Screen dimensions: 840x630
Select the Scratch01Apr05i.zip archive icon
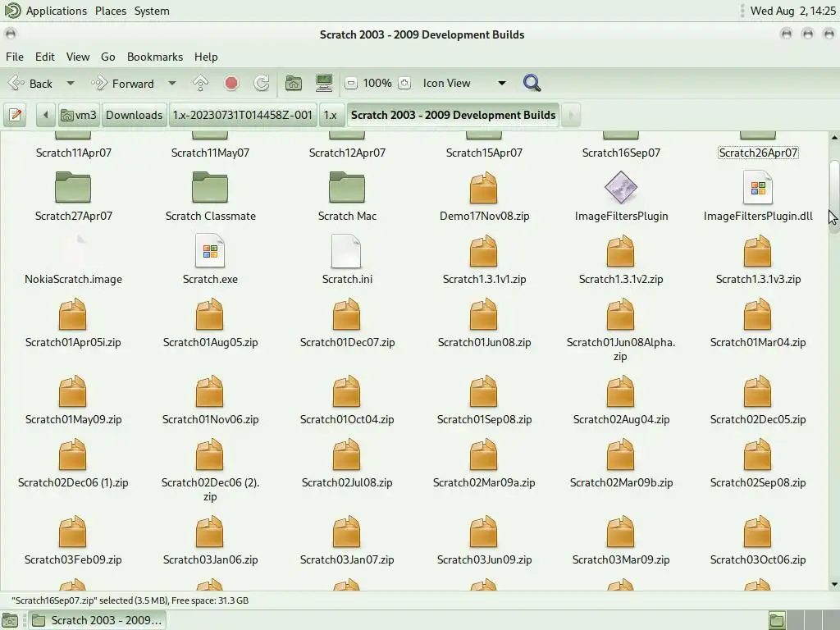click(73, 314)
